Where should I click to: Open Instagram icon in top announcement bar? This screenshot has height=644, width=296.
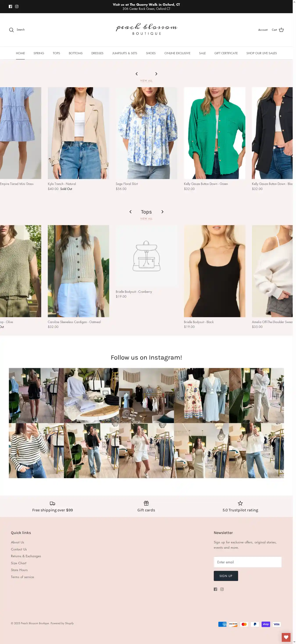coord(17,7)
